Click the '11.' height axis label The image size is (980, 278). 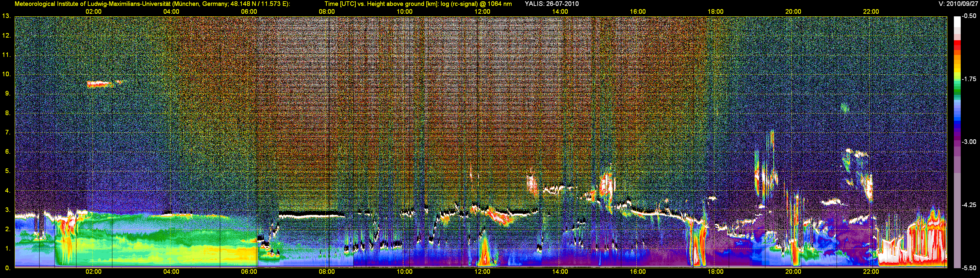7,55
